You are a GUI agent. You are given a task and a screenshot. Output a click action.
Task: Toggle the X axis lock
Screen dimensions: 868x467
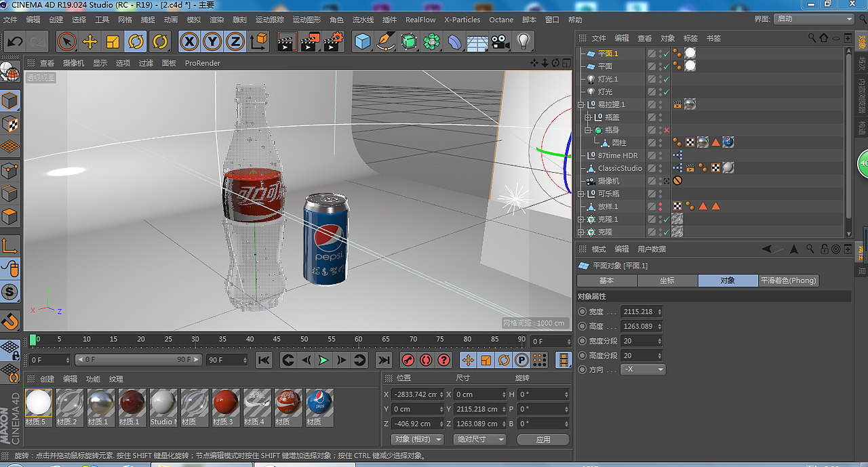tap(189, 41)
